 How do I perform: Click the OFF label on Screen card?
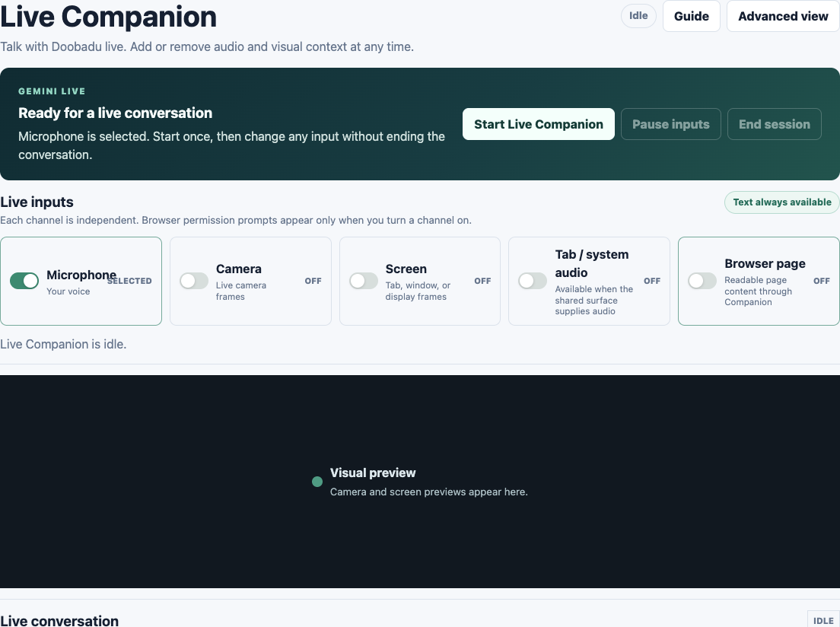pos(482,281)
